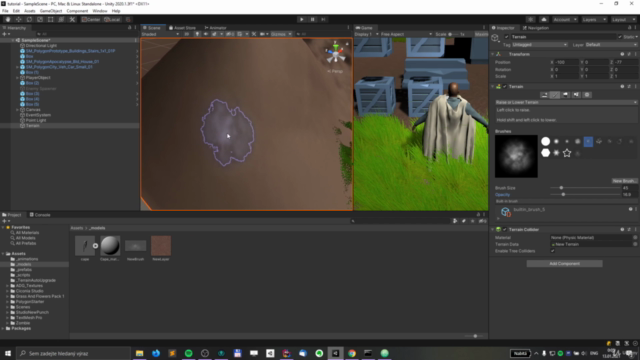Viewport: 640px width, 360px height.
Task: Open the Layers dropdown
Action: coord(594,19)
